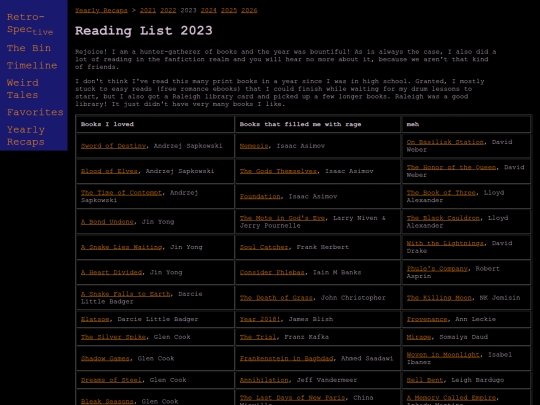Screen dimensions: 540x405
Task: Open the Mirage link
Action: point(419,337)
